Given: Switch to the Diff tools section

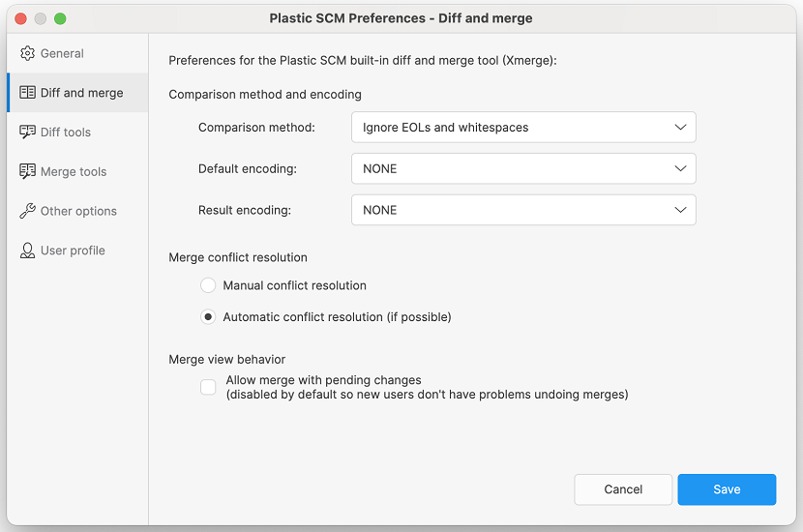Looking at the screenshot, I should (x=66, y=133).
